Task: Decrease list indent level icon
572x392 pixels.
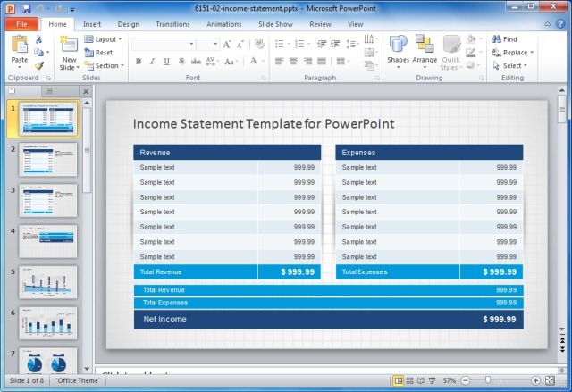Action: click(322, 44)
